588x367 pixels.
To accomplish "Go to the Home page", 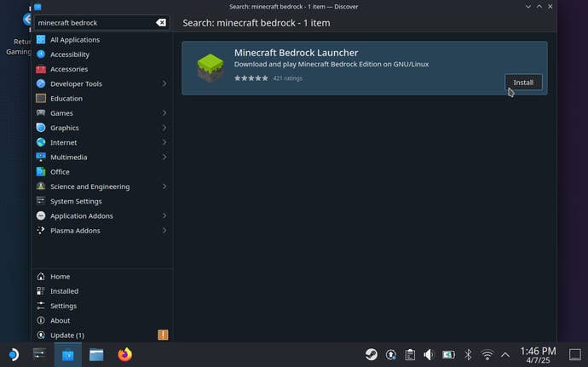I will click(x=102, y=276).
